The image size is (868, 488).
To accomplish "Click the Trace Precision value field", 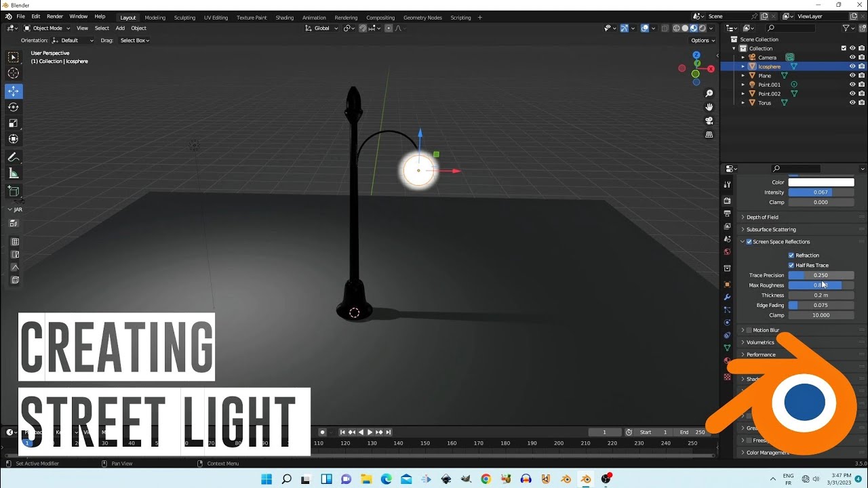I will click(821, 275).
